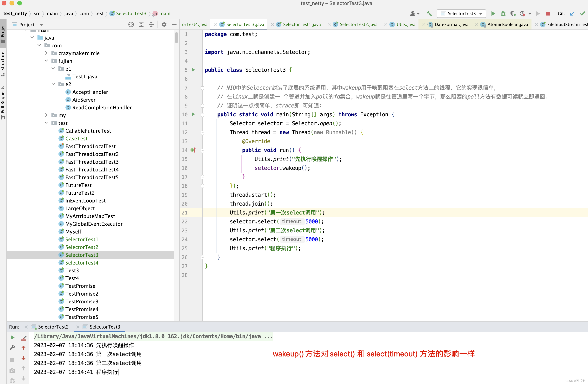Take a thread dump with the camera icon
This screenshot has height=384, width=588.
point(12,371)
